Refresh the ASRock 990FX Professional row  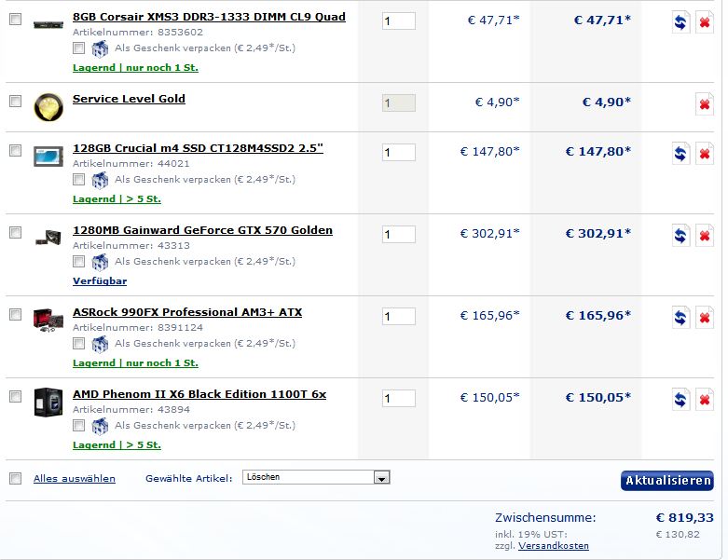pos(680,318)
